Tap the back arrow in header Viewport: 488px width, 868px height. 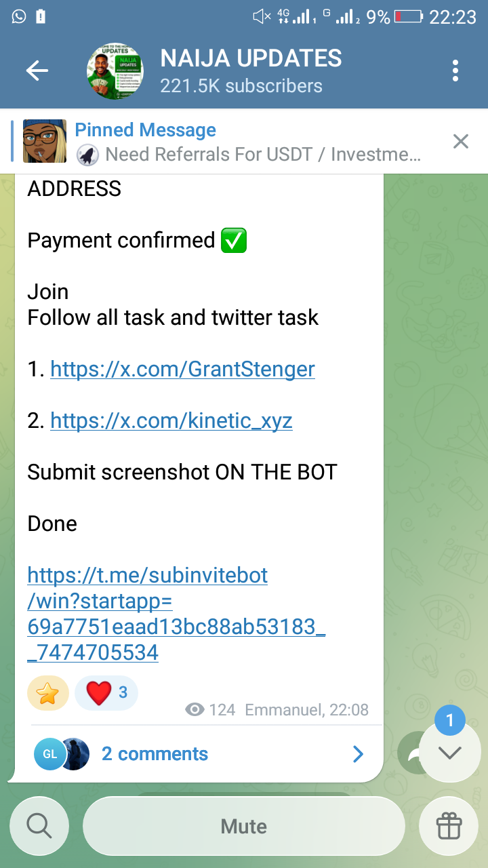(x=37, y=71)
